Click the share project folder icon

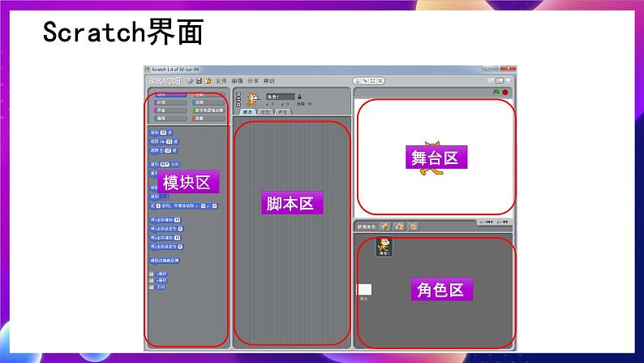tap(208, 81)
